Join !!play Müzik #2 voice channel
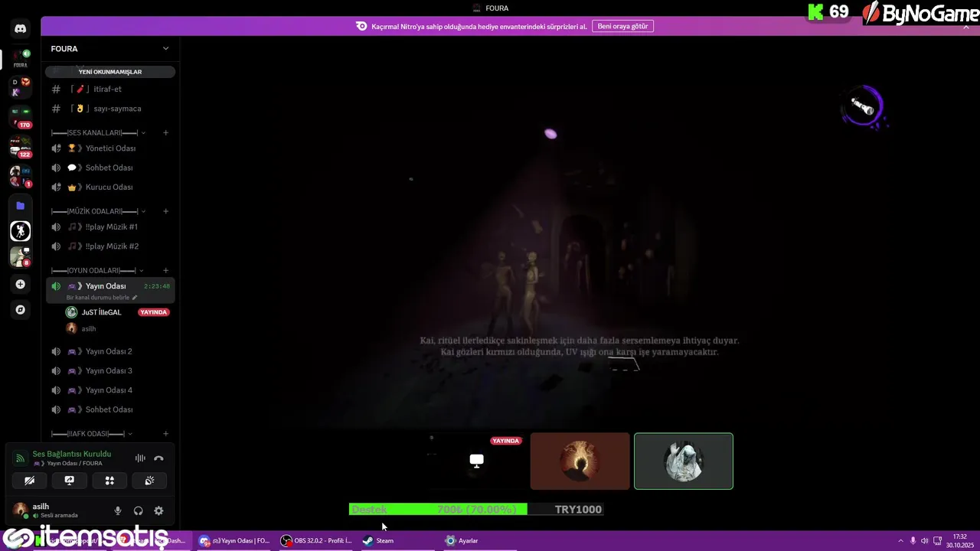 pos(110,246)
